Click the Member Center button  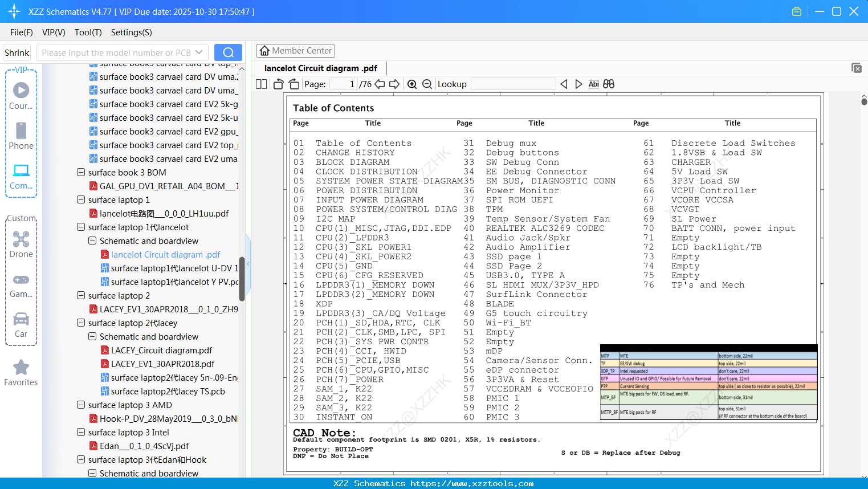pyautogui.click(x=295, y=51)
